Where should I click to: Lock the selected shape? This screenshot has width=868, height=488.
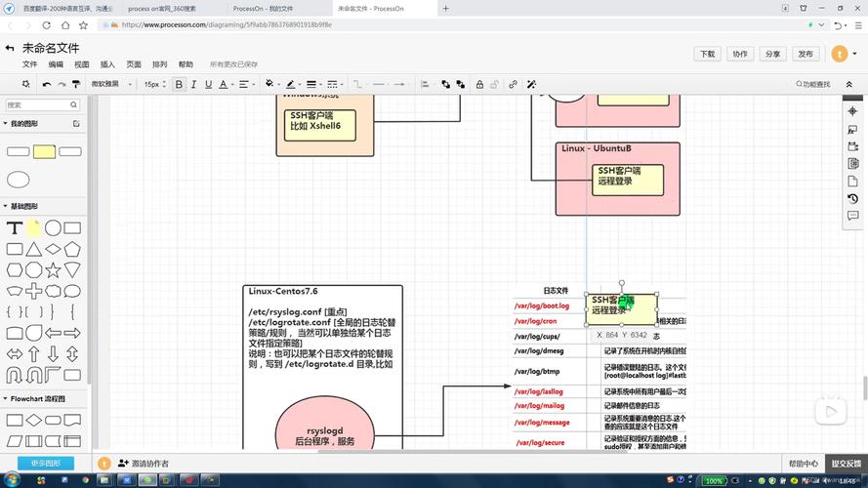click(x=479, y=84)
